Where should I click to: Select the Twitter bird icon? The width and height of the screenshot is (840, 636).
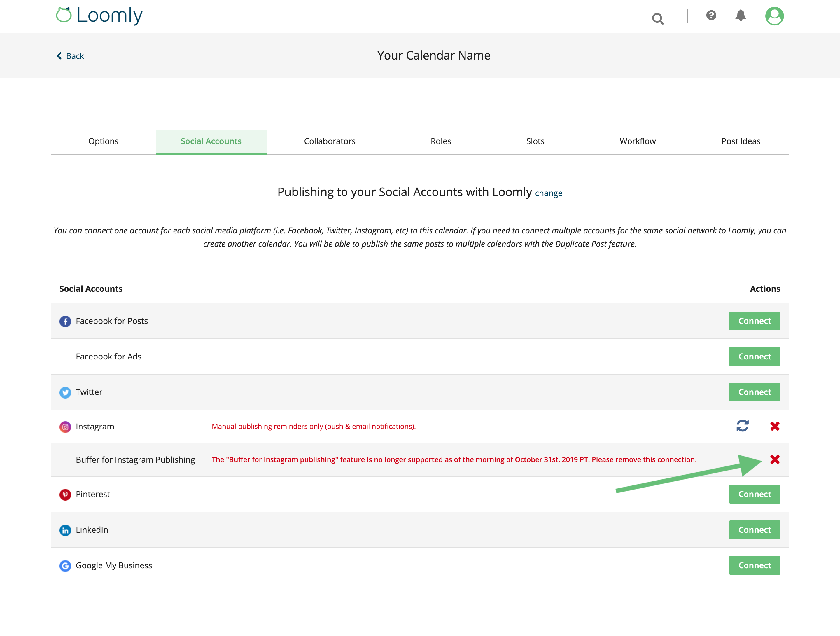pos(65,392)
